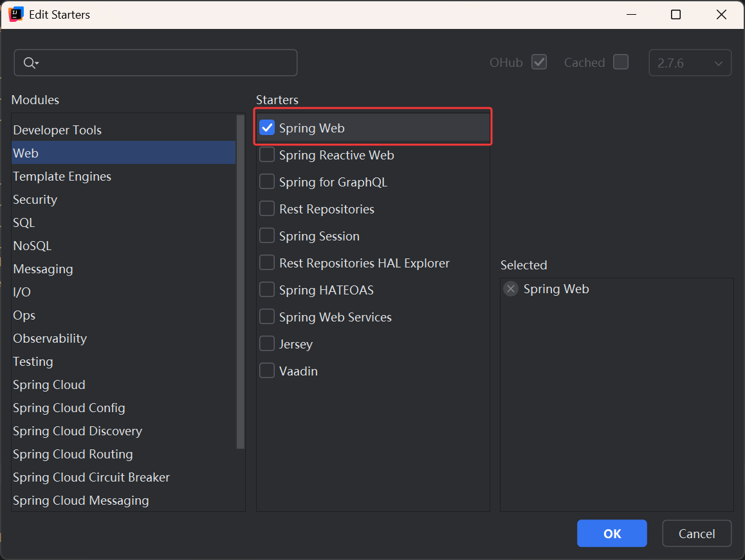Select Spring Cloud Circuit Breaker module
The width and height of the screenshot is (745, 560).
[124, 477]
